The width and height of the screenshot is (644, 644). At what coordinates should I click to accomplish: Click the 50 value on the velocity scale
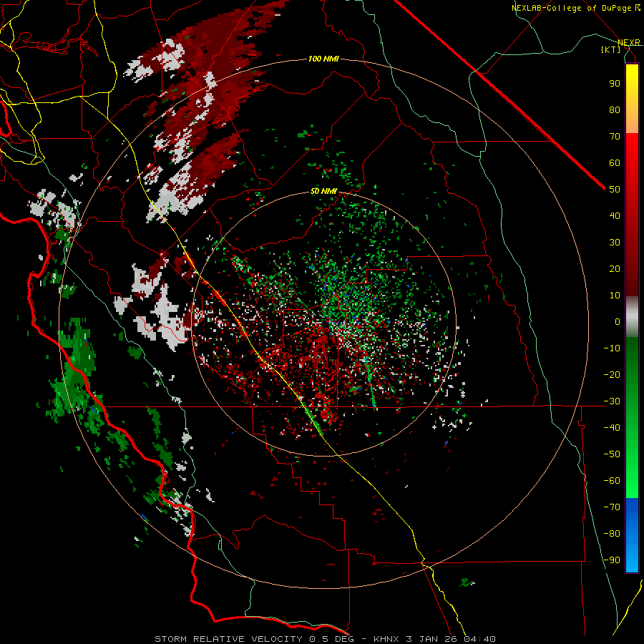615,190
